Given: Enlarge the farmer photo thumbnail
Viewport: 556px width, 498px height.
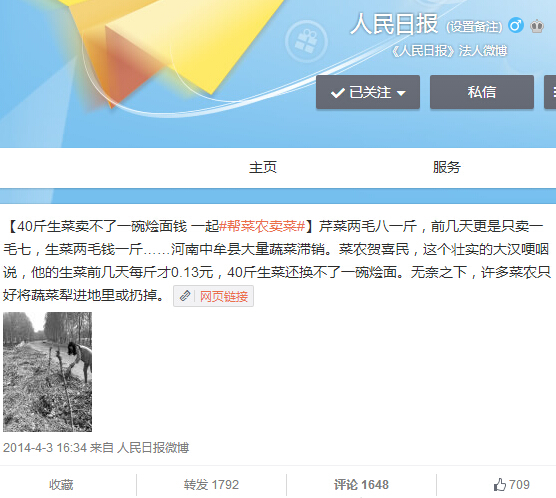Looking at the screenshot, I should point(48,372).
